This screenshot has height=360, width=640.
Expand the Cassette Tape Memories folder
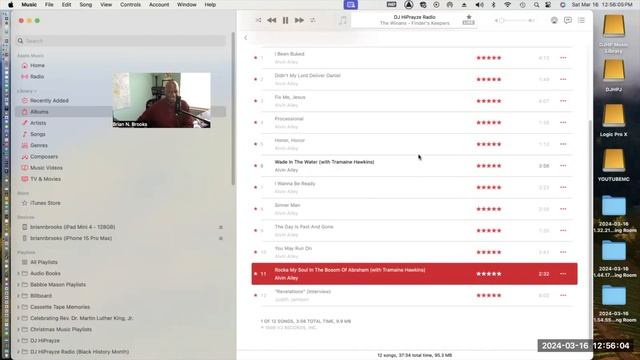coord(18,307)
